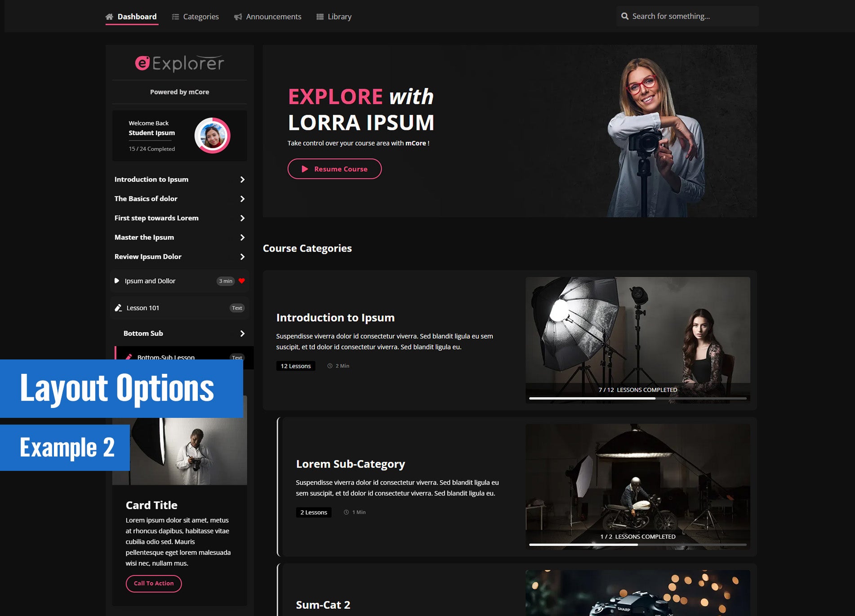Toggle the heart favorite on Ipsum and Dollor
The width and height of the screenshot is (855, 616).
point(241,281)
